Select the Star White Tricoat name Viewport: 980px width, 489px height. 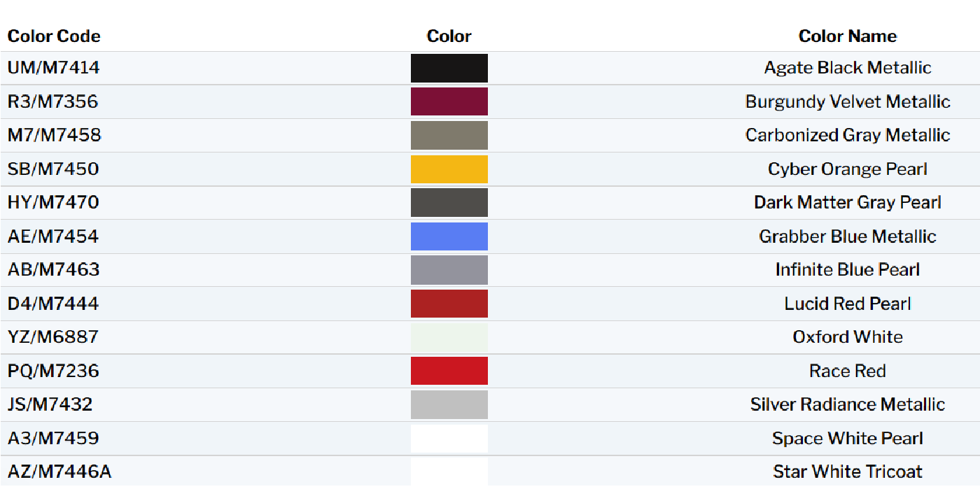847,472
